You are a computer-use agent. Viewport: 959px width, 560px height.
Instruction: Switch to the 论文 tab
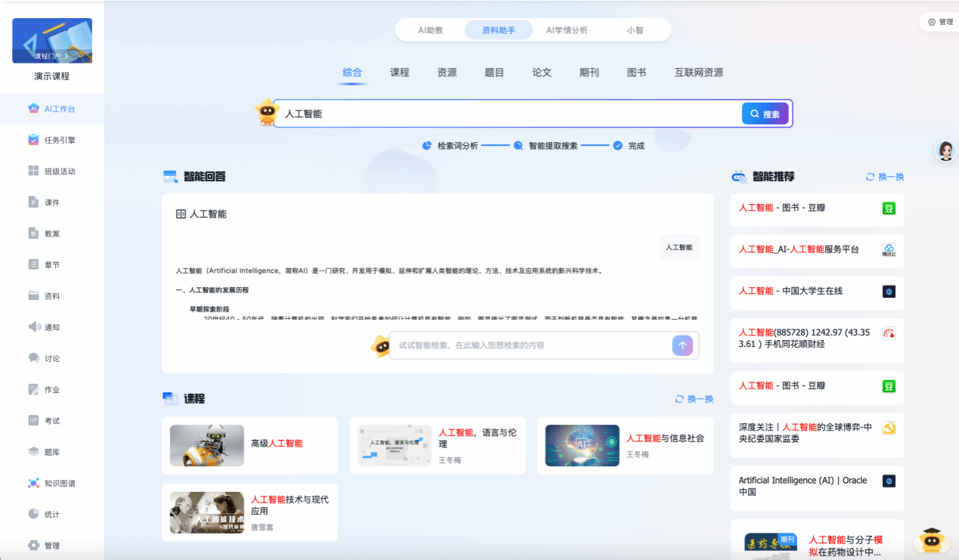coord(542,73)
